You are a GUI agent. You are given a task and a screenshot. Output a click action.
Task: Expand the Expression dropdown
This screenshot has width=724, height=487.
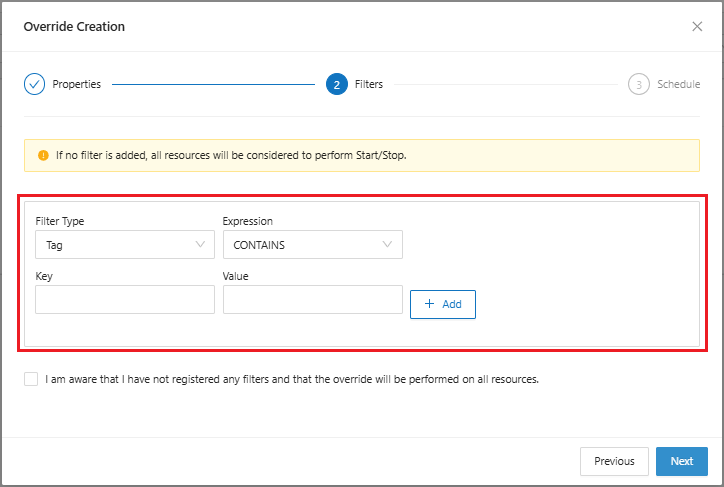pos(312,244)
